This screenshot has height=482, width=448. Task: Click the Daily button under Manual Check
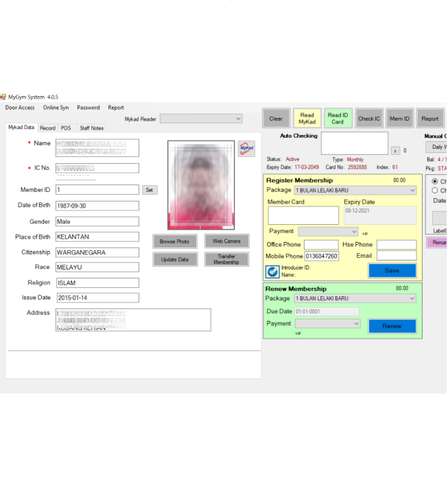pos(436,147)
